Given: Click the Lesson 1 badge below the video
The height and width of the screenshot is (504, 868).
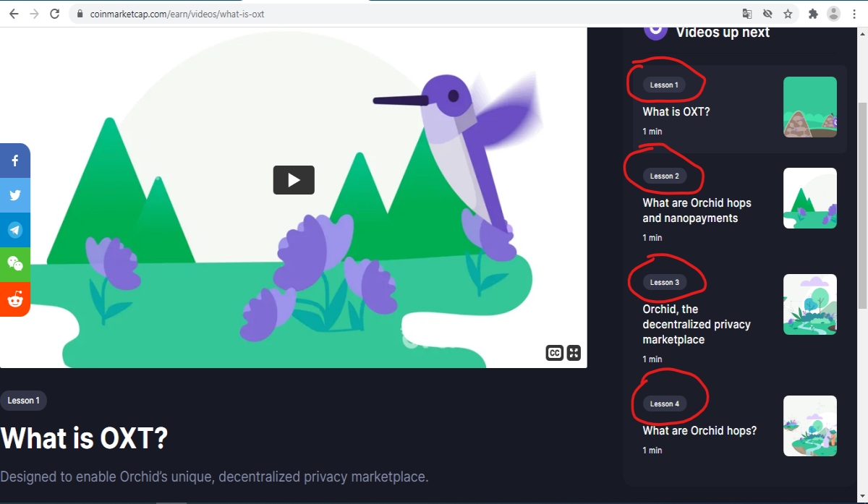Looking at the screenshot, I should click(23, 401).
